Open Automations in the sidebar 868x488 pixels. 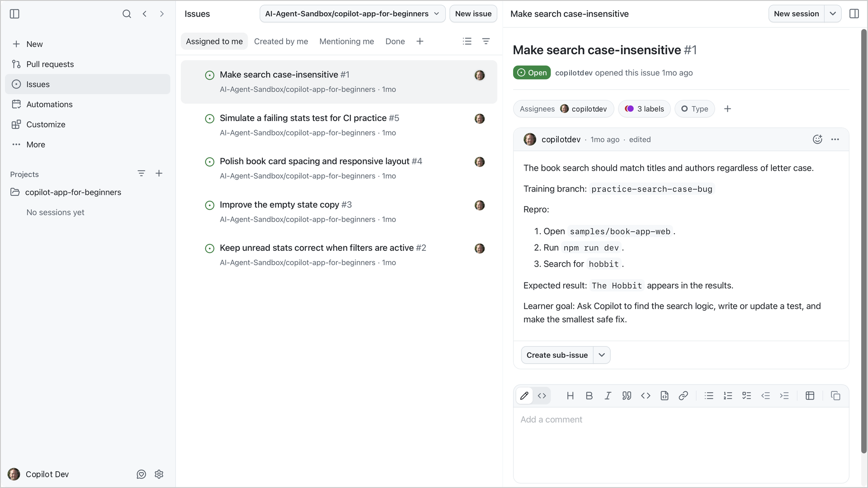88,104
